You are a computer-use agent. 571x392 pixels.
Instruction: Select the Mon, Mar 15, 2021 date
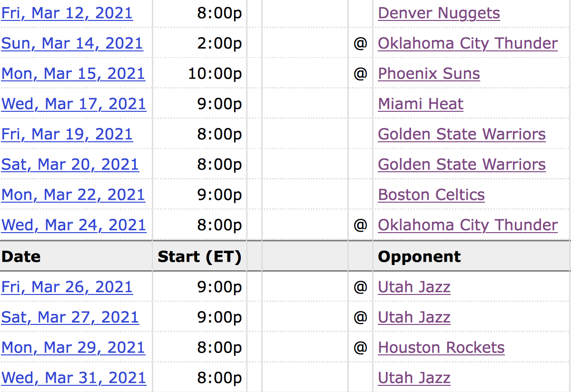[x=73, y=74]
